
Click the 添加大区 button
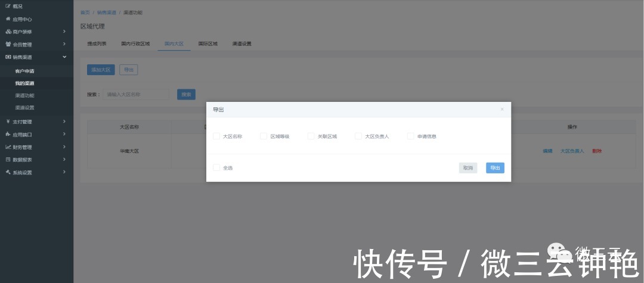coord(101,70)
